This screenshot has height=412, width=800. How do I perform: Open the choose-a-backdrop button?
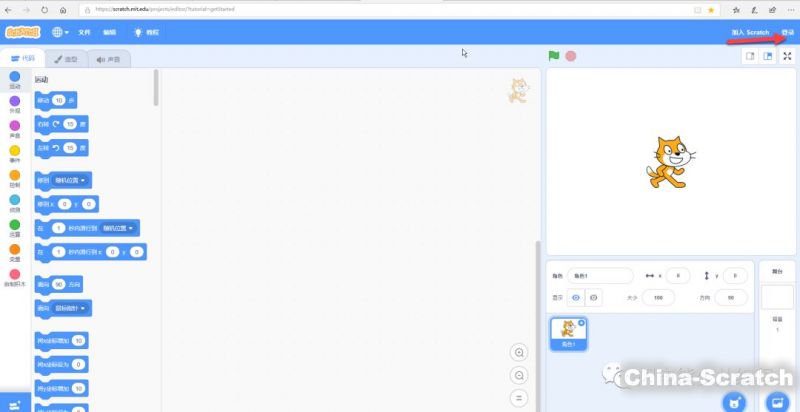[x=774, y=401]
